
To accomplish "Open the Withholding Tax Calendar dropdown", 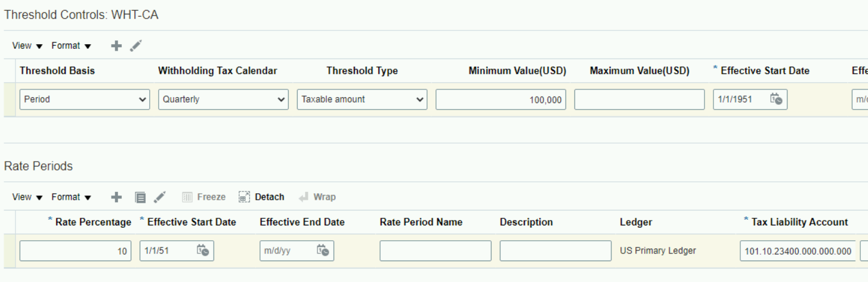I will [x=223, y=100].
